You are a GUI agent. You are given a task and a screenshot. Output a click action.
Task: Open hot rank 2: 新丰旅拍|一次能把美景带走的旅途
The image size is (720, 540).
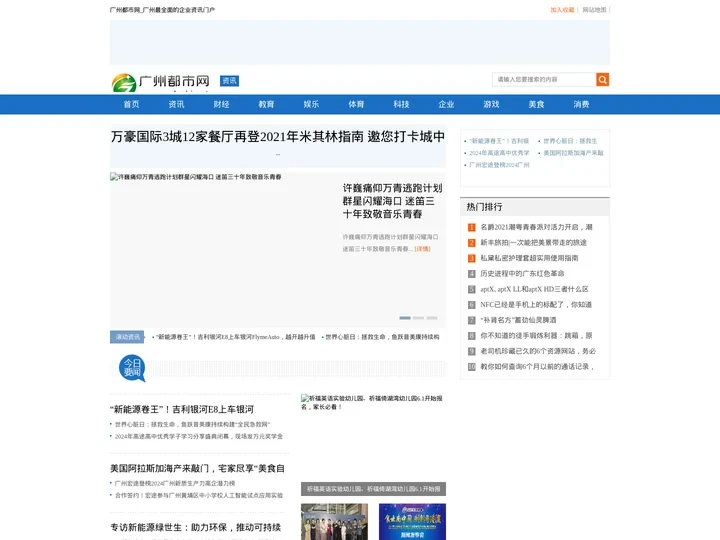pyautogui.click(x=534, y=242)
